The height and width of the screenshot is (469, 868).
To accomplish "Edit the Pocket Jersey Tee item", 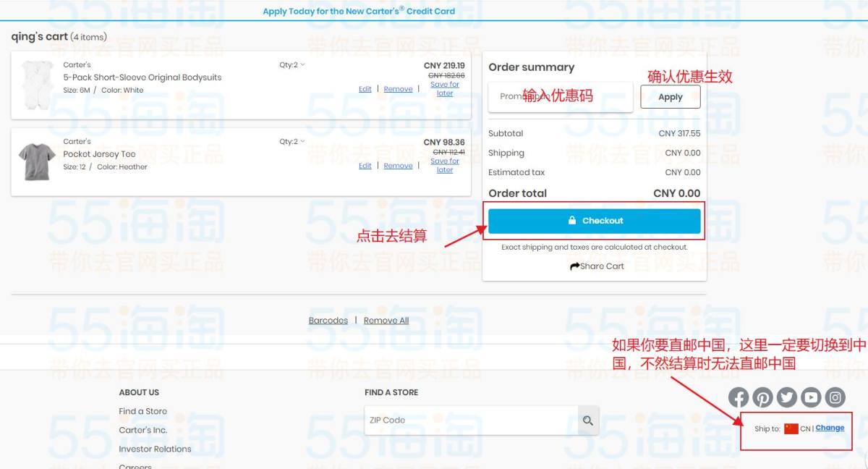I will click(365, 166).
